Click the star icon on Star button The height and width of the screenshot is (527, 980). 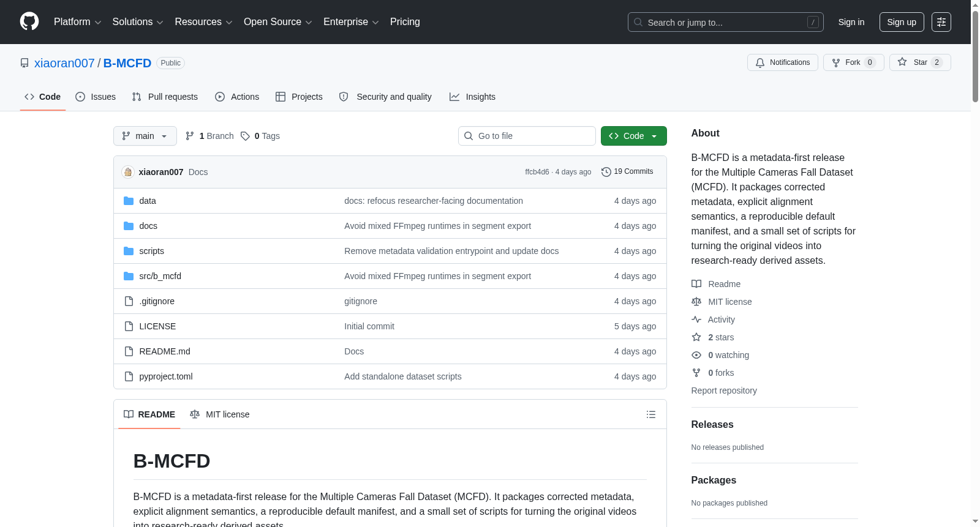pos(902,62)
